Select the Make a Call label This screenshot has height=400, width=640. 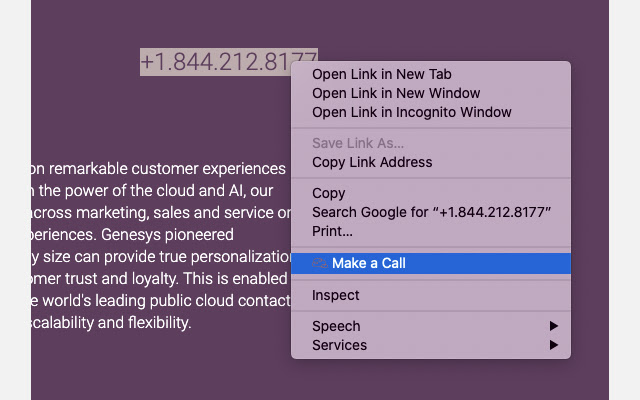click(369, 263)
